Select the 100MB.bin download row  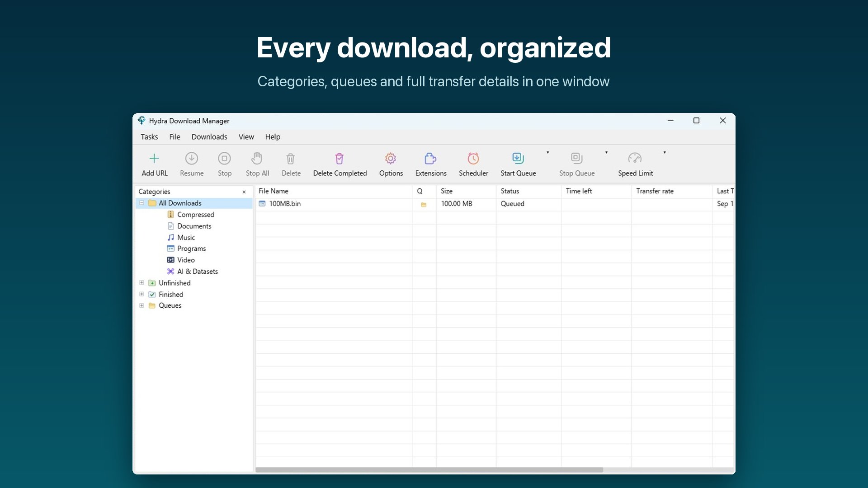495,204
